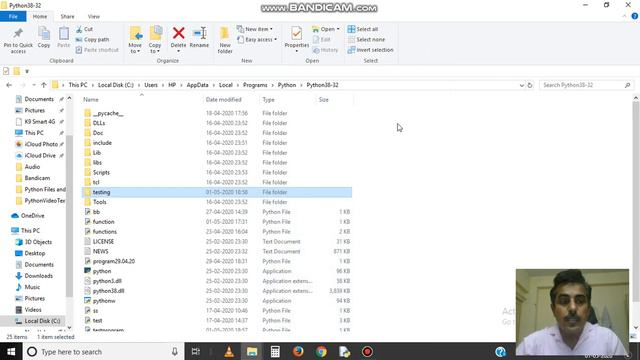
Task: Expand the Properties button dropdown arrow
Action: tap(297, 51)
